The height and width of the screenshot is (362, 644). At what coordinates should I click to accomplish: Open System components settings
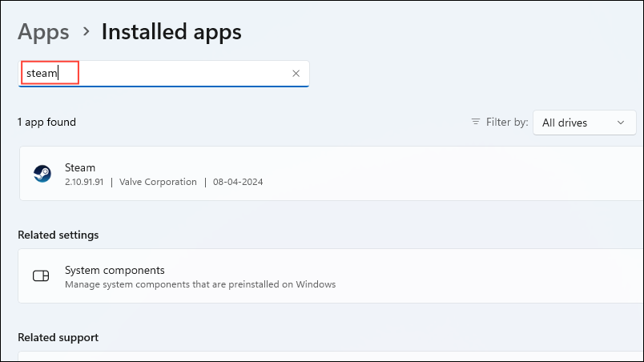coord(331,276)
